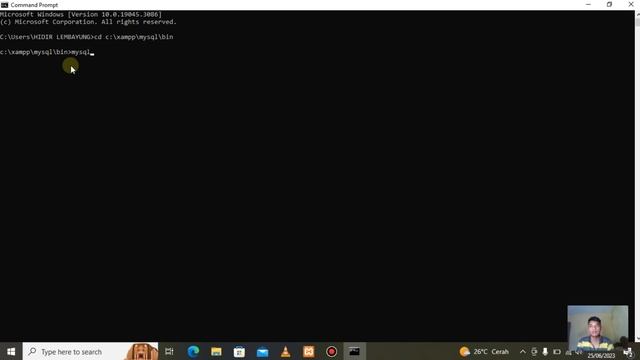Click the search box dog illustration
The width and height of the screenshot is (640, 360).
tap(141, 351)
